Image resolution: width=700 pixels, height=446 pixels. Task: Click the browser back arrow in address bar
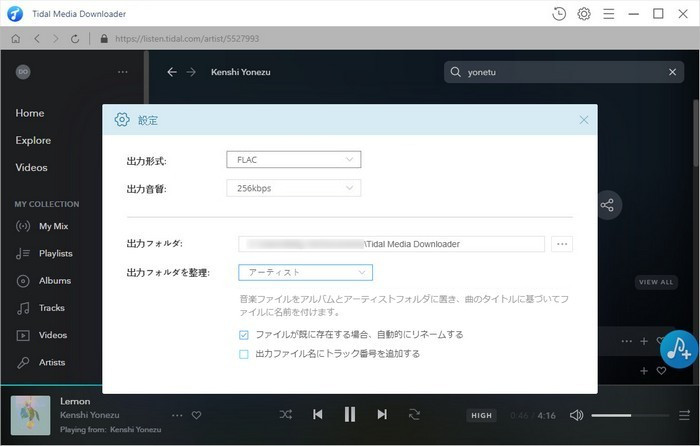(37, 39)
